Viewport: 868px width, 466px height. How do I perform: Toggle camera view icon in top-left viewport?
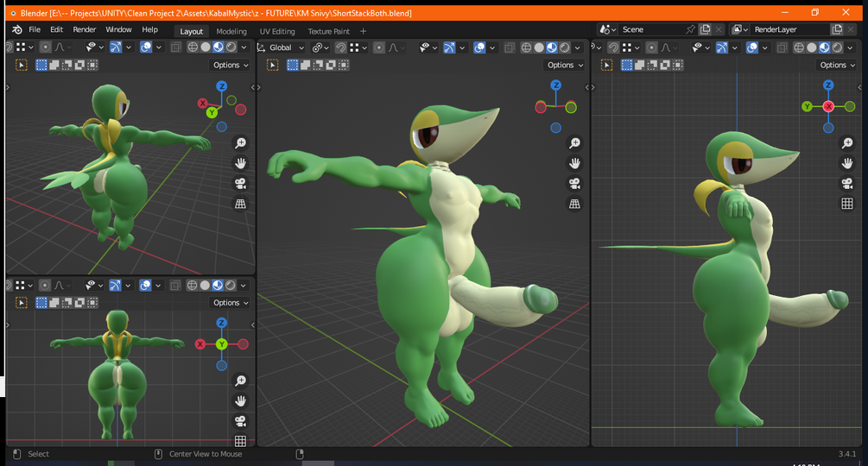click(240, 184)
